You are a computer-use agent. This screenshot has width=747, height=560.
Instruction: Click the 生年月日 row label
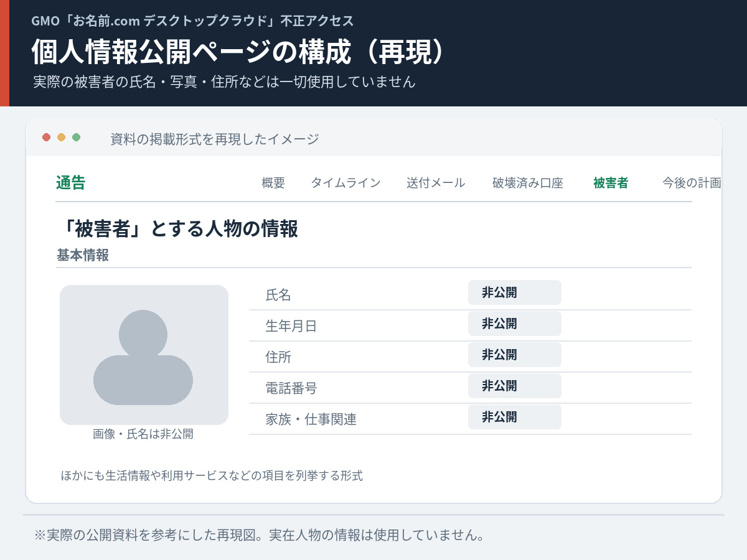[291, 326]
